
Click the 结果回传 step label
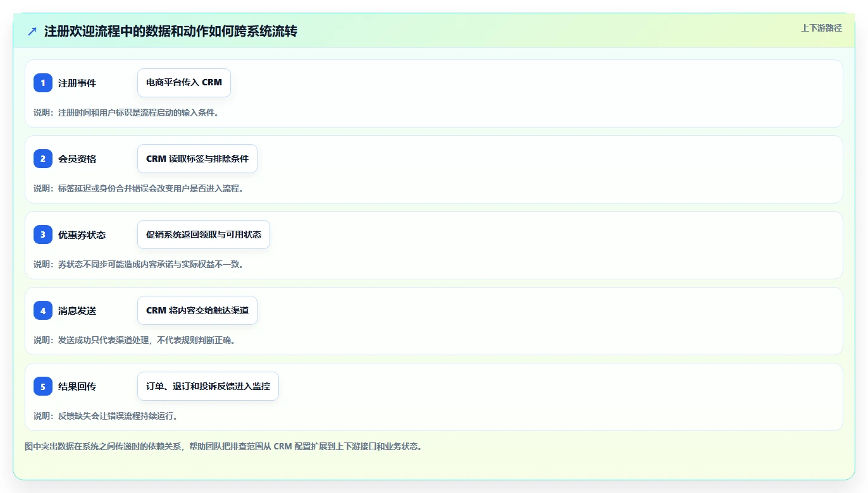coord(77,386)
